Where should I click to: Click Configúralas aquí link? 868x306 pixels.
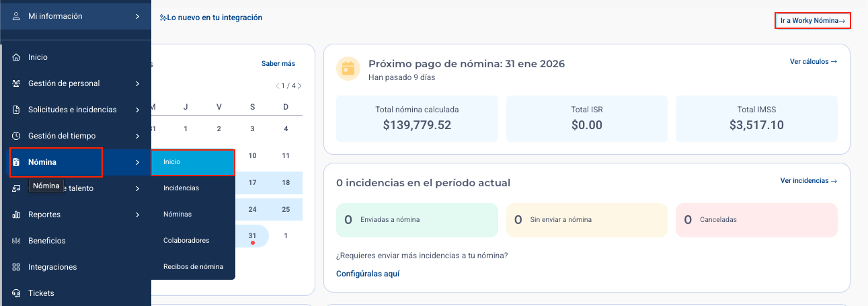pos(368,274)
